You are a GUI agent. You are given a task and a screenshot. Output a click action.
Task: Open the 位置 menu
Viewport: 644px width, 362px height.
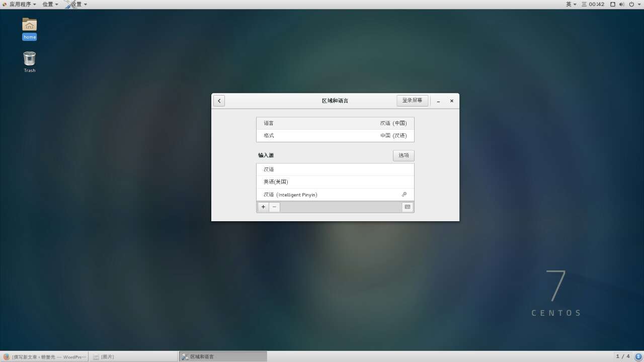click(48, 4)
